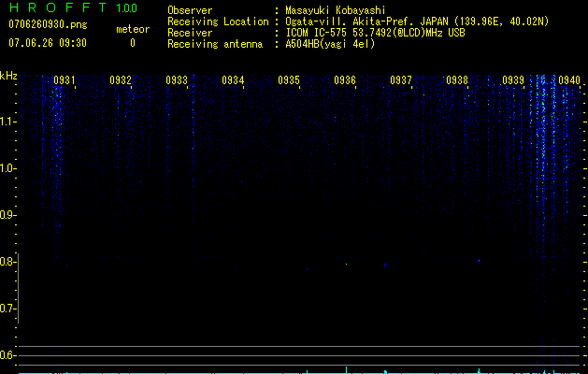
Task: Select the ICOM IC-575 receiver text
Action: pyautogui.click(x=375, y=33)
